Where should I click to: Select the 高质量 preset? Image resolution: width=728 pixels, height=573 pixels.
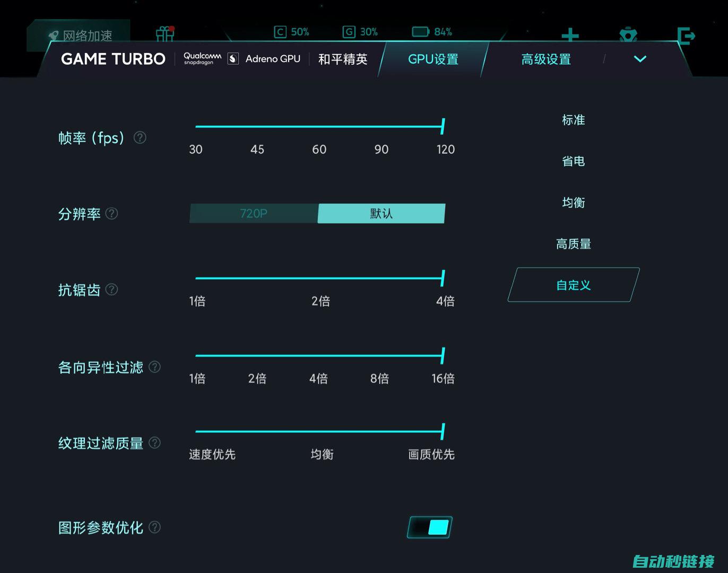[x=574, y=244]
